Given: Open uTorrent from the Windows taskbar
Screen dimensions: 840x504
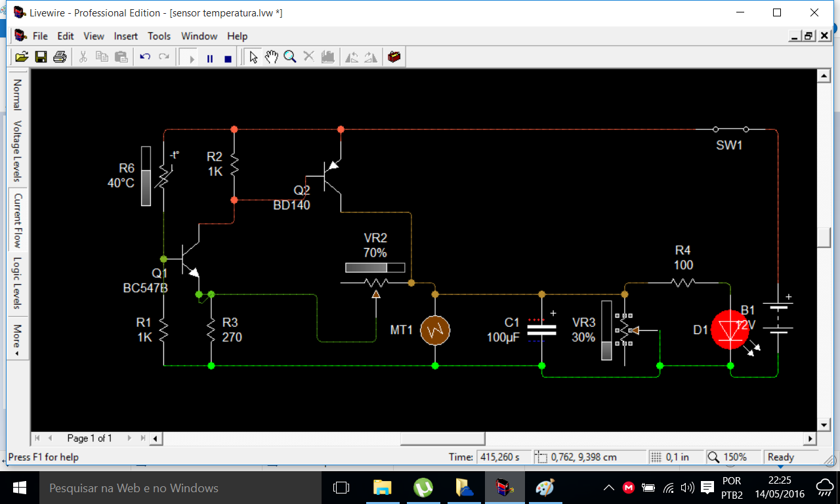Looking at the screenshot, I should (x=423, y=488).
